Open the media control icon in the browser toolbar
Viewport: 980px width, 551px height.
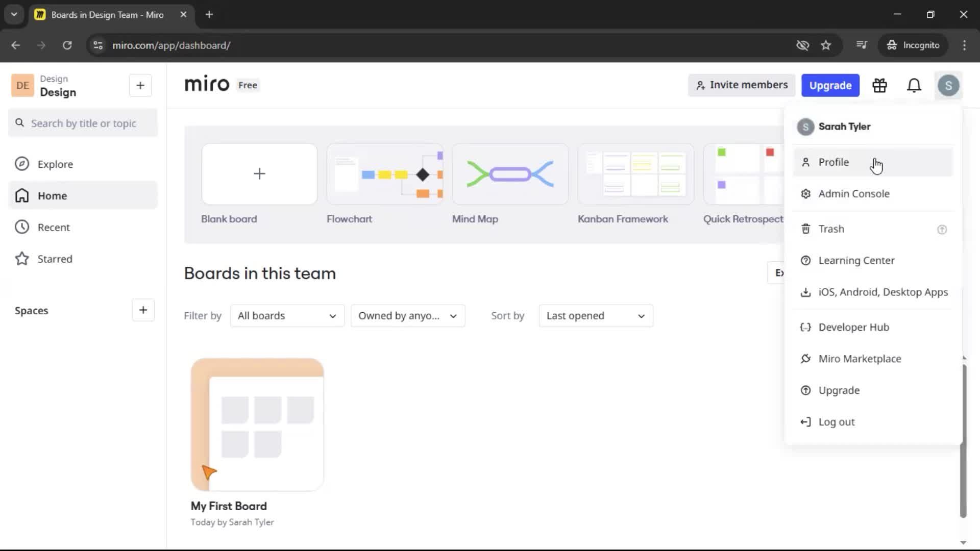[x=862, y=45]
